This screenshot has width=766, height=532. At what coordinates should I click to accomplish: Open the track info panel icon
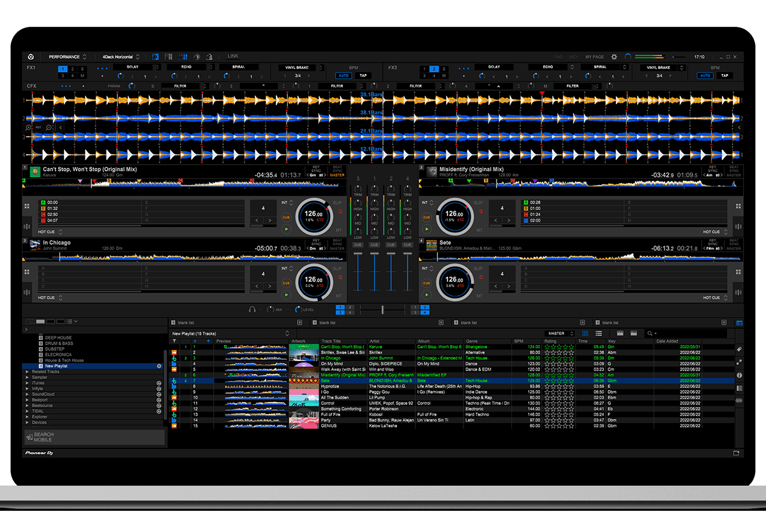(x=739, y=375)
